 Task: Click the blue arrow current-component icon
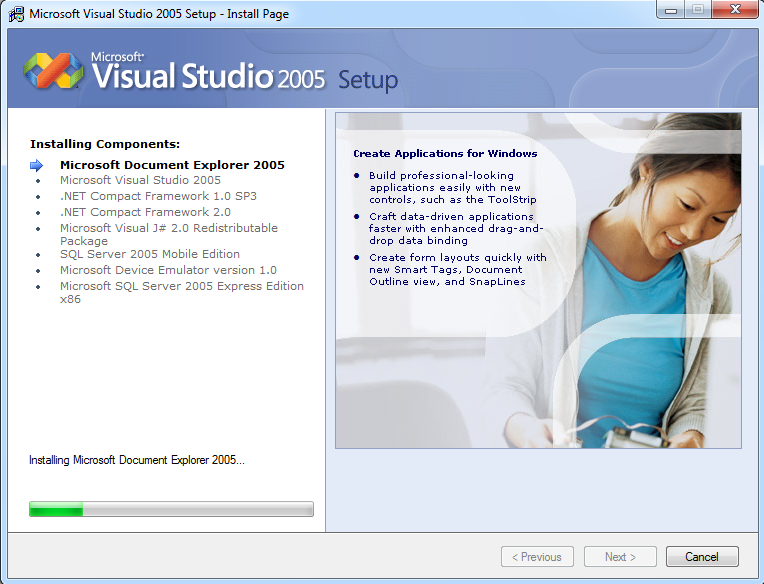(37, 166)
